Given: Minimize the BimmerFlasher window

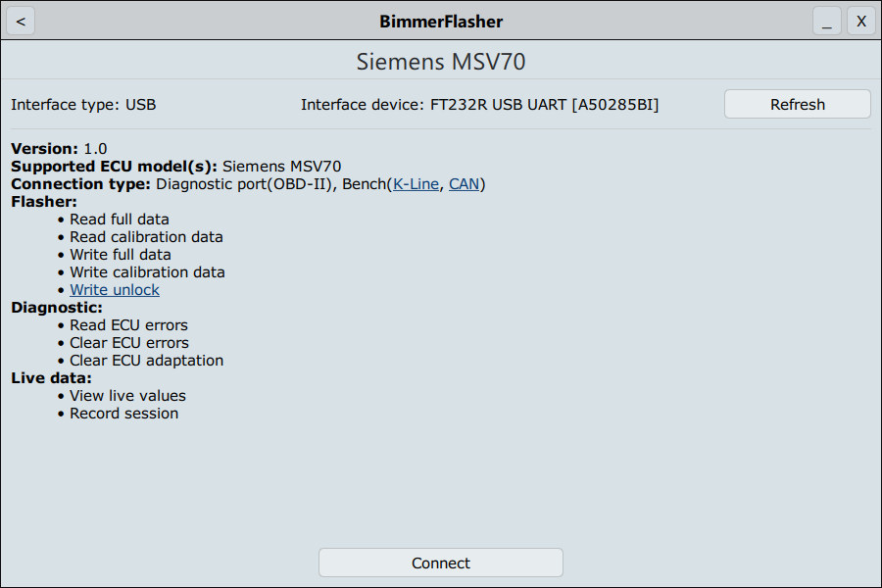Looking at the screenshot, I should (826, 21).
